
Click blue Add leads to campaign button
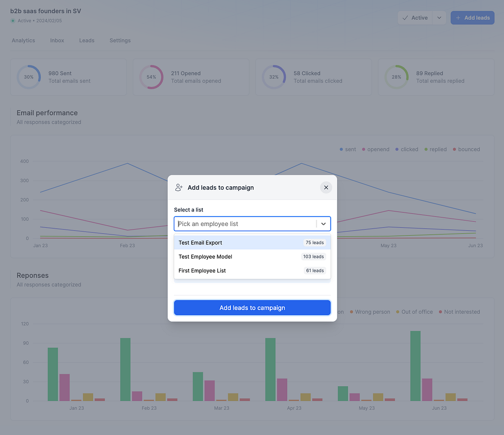(x=253, y=308)
